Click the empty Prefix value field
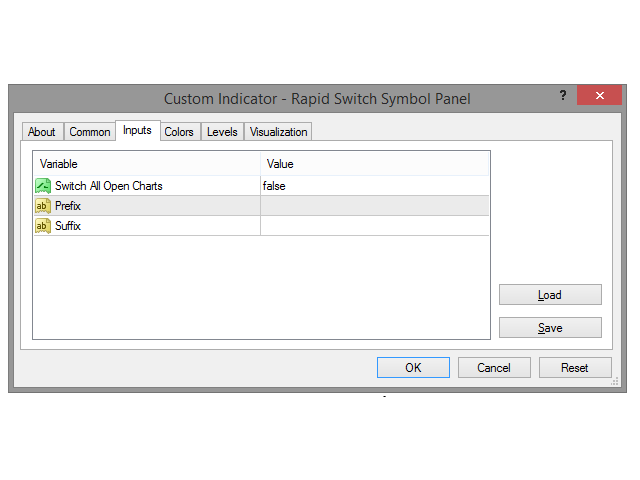This screenshot has height=480, width=640. click(x=374, y=206)
